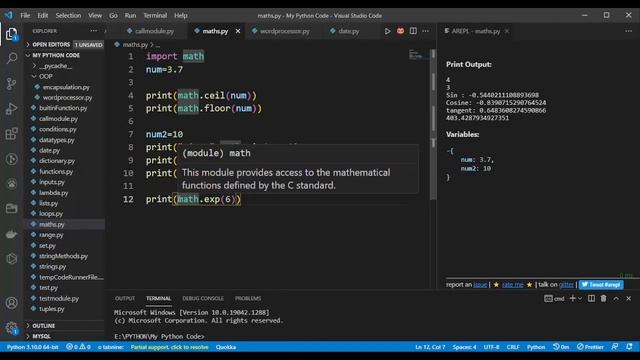Close the maths.py editor tab
Viewport: 640px width, 360px height.
238,31
